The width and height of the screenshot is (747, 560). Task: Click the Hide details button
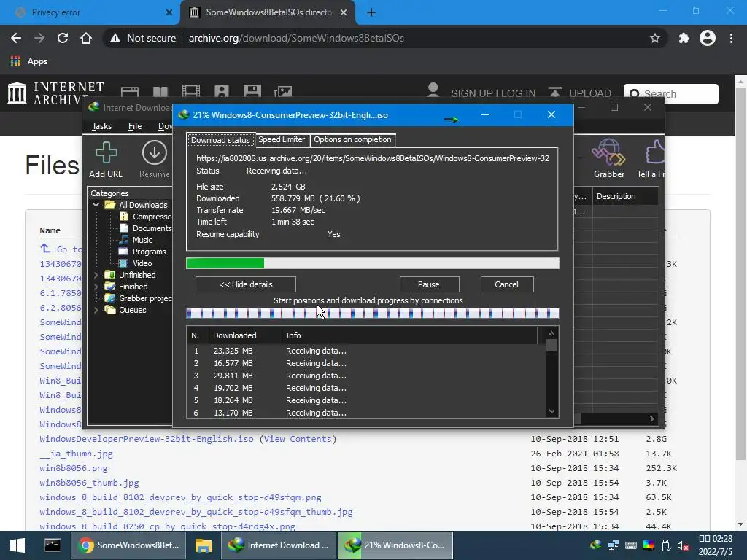pos(246,284)
